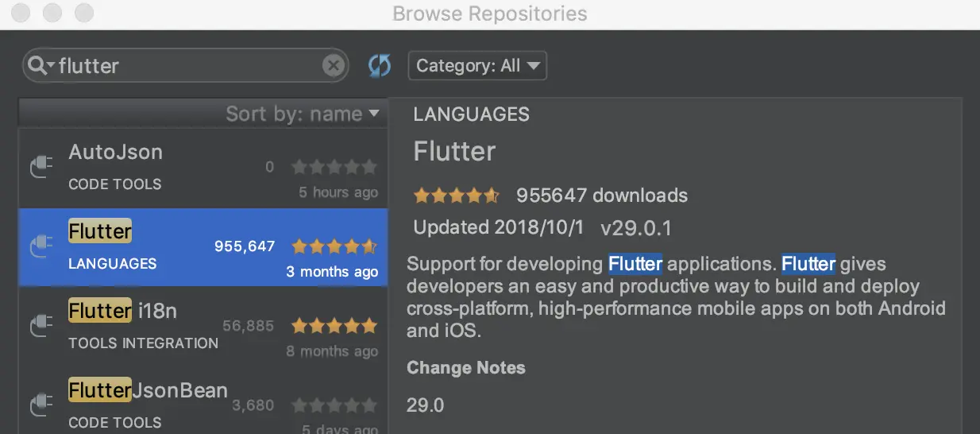Click the refresh repositories icon
This screenshot has width=980, height=434.
coord(380,65)
